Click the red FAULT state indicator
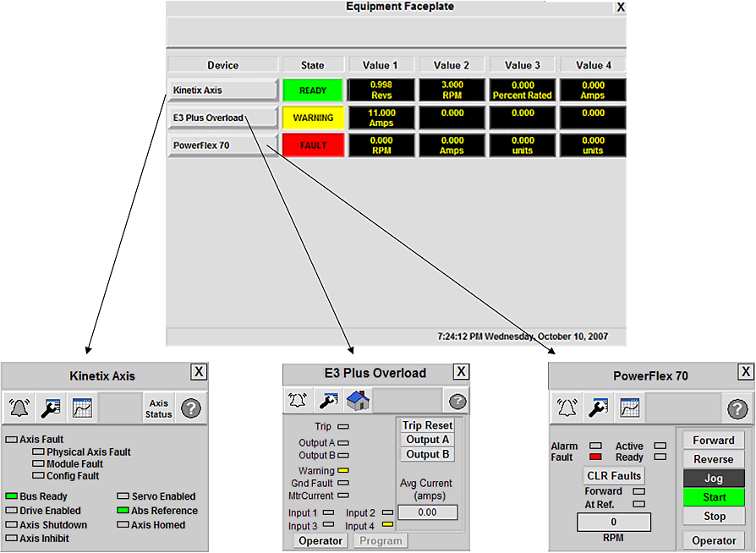Image resolution: width=756 pixels, height=553 pixels. coord(313,145)
